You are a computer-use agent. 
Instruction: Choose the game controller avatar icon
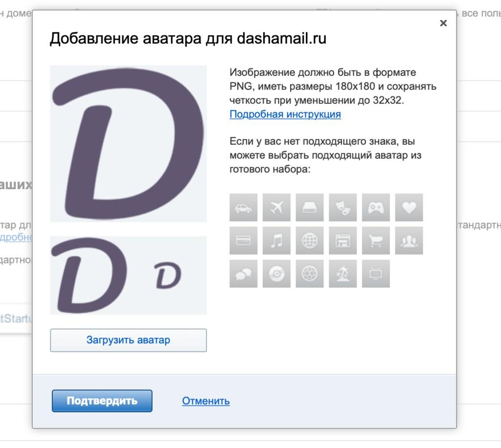[x=376, y=207]
